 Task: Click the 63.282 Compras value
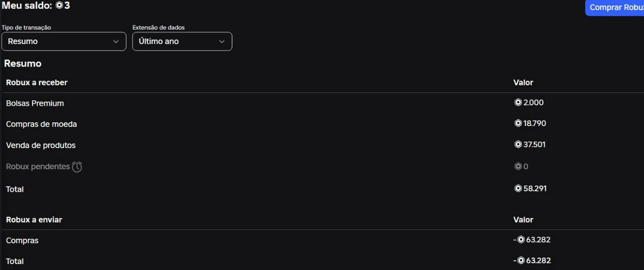(x=538, y=240)
